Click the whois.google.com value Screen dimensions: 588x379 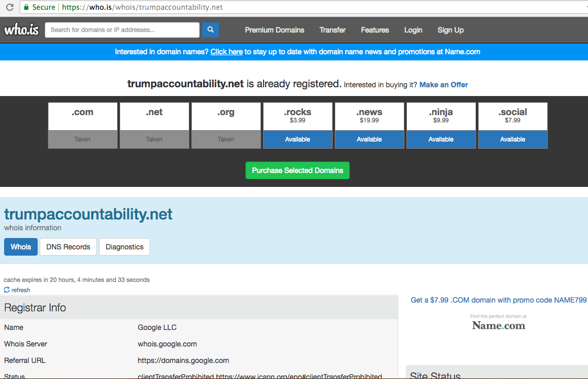(167, 344)
